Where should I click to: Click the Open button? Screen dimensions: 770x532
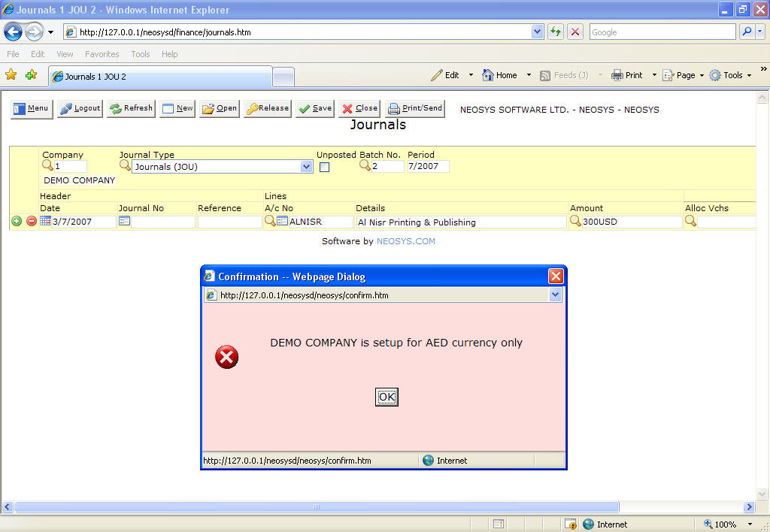[219, 108]
